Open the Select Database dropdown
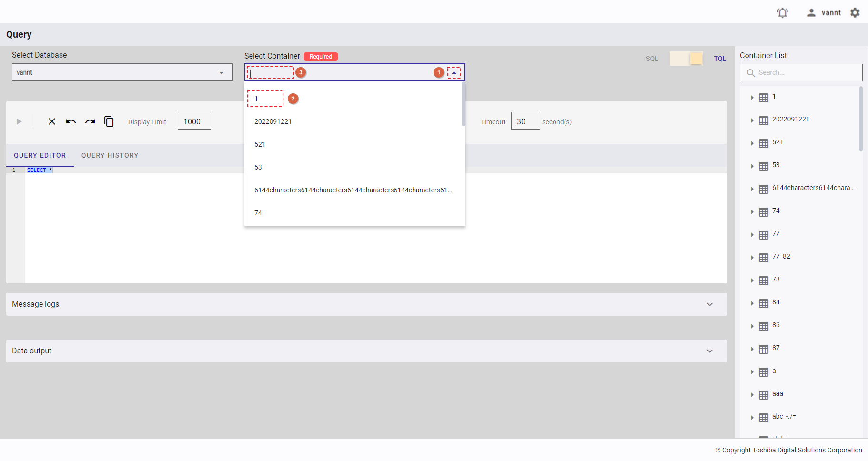 122,72
